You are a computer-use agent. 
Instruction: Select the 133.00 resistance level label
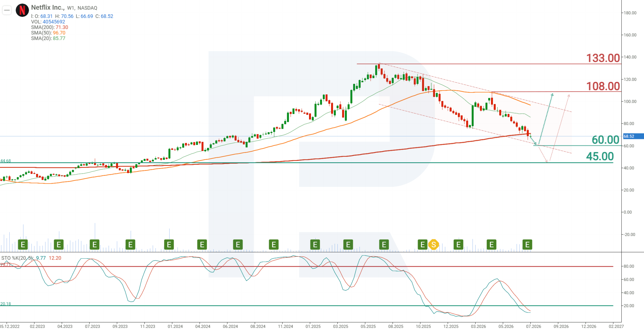603,58
